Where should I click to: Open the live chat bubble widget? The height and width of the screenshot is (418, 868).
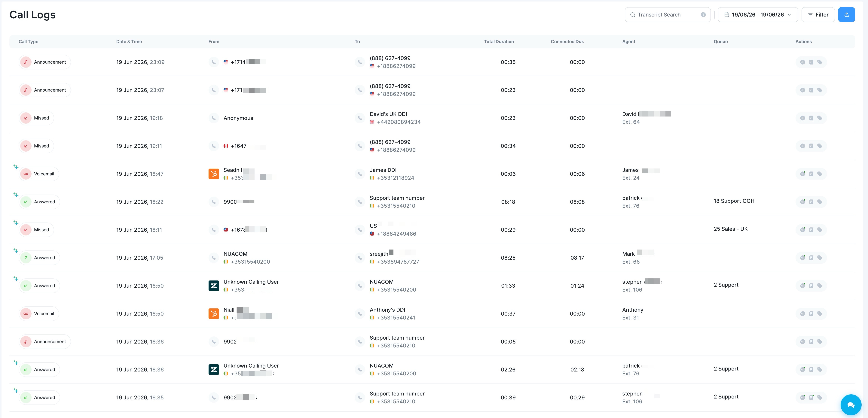click(851, 404)
